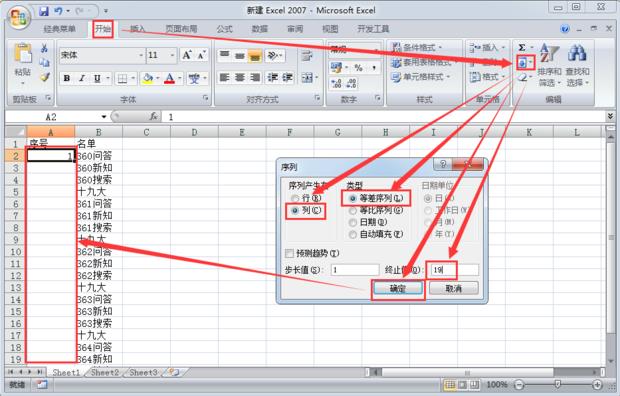Click the bottom vertical align icon

point(255,56)
